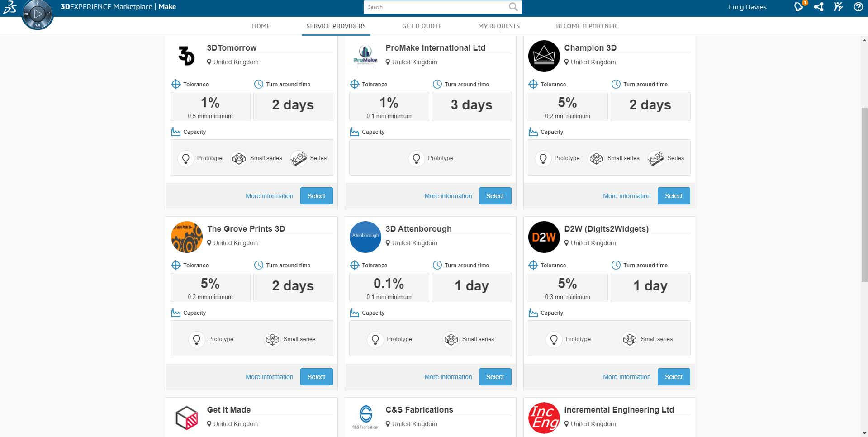Open Lucy Davies user menu
The image size is (868, 437).
pos(747,7)
